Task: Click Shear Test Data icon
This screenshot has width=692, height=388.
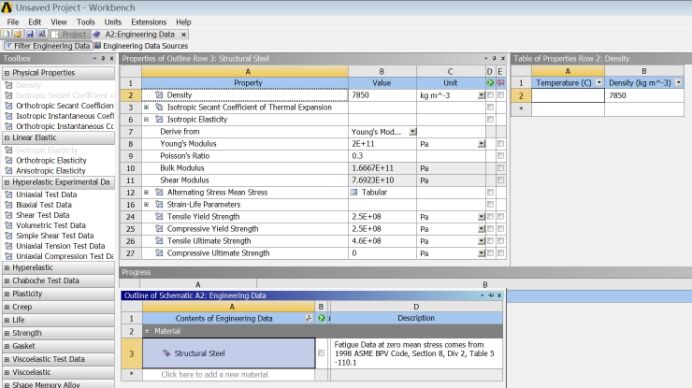Action: click(x=8, y=215)
